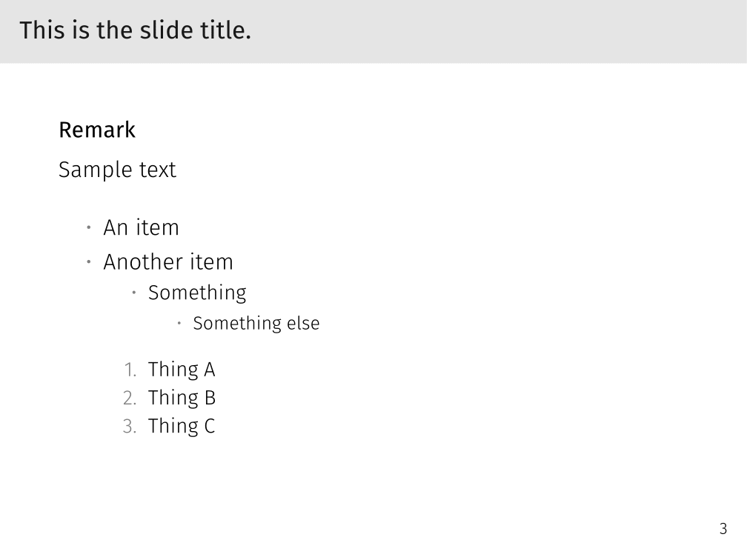747x560 pixels.
Task: Click 'Thing A' in numbered list
Action: (182, 370)
